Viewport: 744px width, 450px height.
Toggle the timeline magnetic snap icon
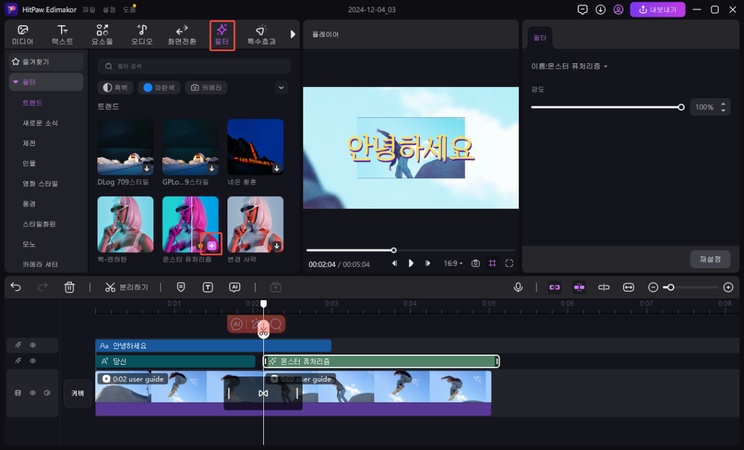pos(579,287)
